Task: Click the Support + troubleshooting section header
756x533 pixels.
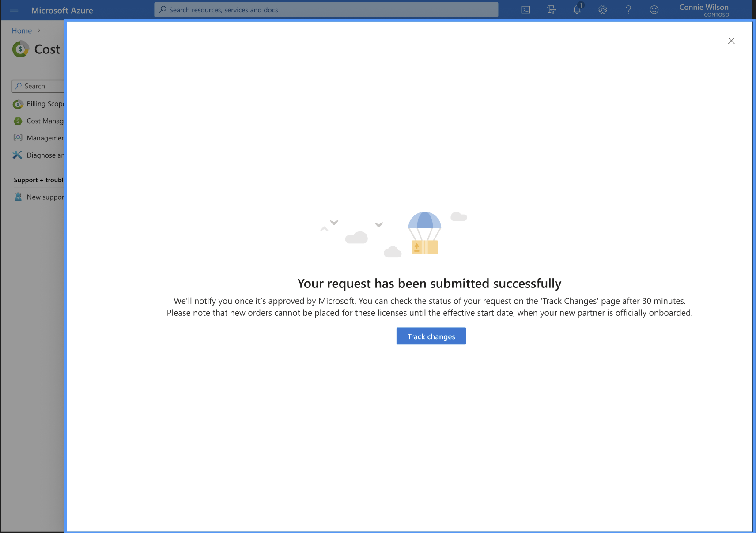Action: coord(39,180)
